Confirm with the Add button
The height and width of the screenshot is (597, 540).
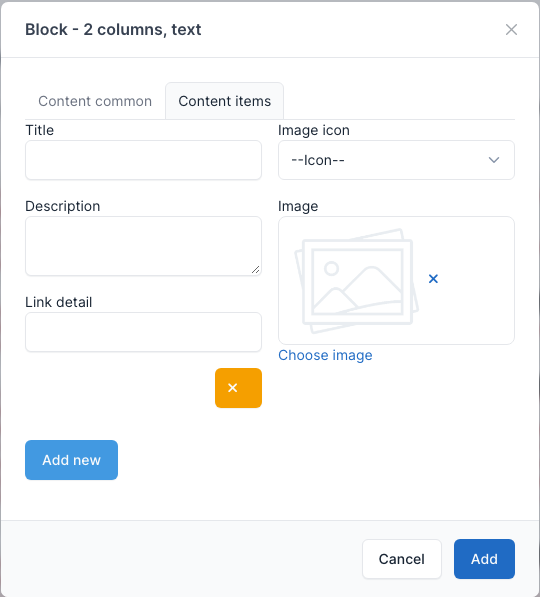(484, 559)
